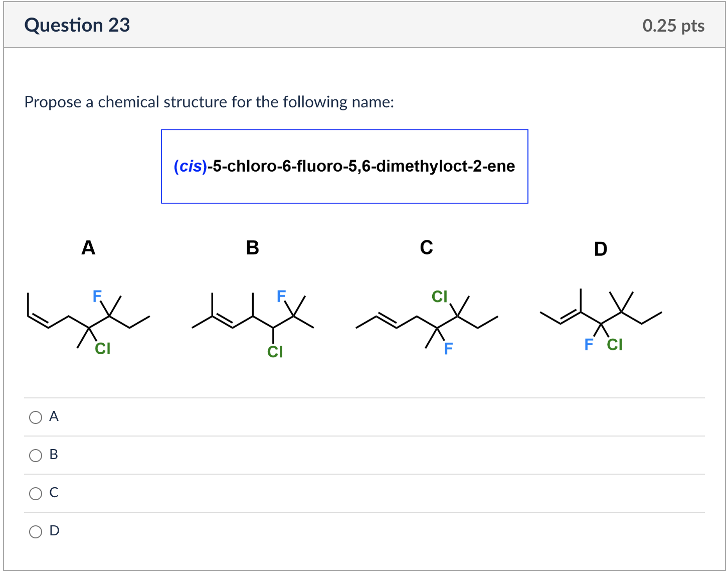Click the boxed chemical name text

pyautogui.click(x=344, y=166)
